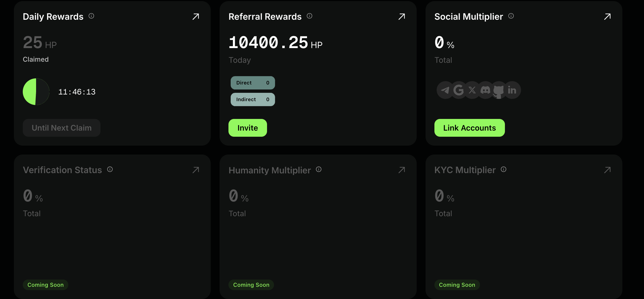
Task: Click info icon next to Daily Rewards
Action: pyautogui.click(x=91, y=16)
